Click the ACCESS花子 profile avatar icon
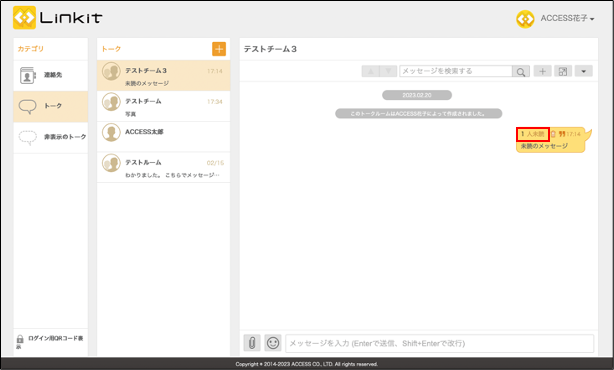The image size is (614, 370). (525, 19)
